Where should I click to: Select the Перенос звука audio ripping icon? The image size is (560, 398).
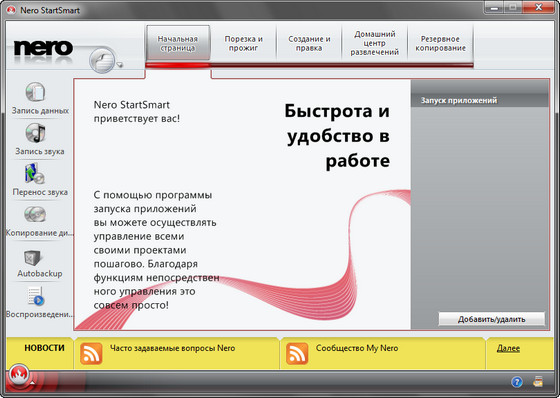coord(35,173)
